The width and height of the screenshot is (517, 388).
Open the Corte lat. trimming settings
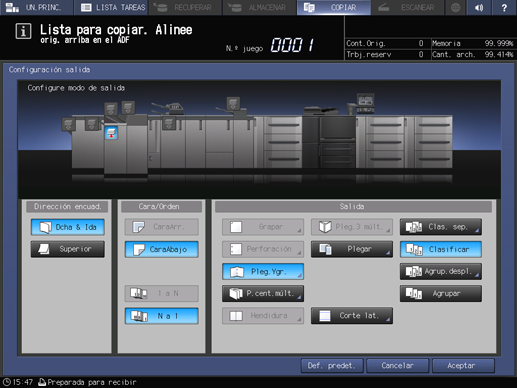click(352, 316)
